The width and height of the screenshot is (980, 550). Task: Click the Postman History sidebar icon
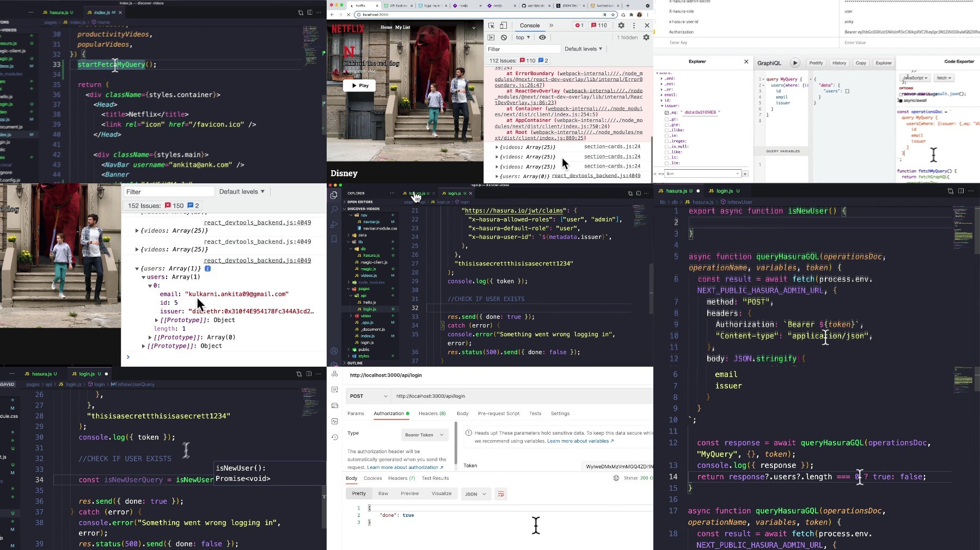(334, 437)
